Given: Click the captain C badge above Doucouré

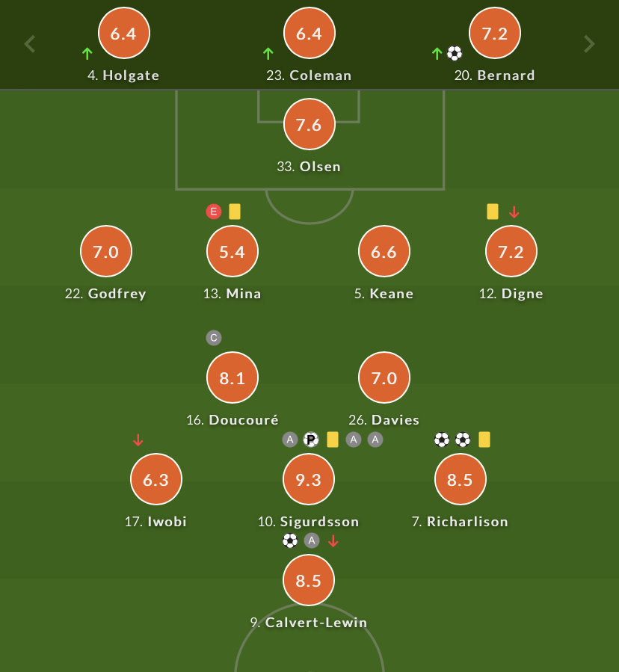Looking at the screenshot, I should 214,338.
